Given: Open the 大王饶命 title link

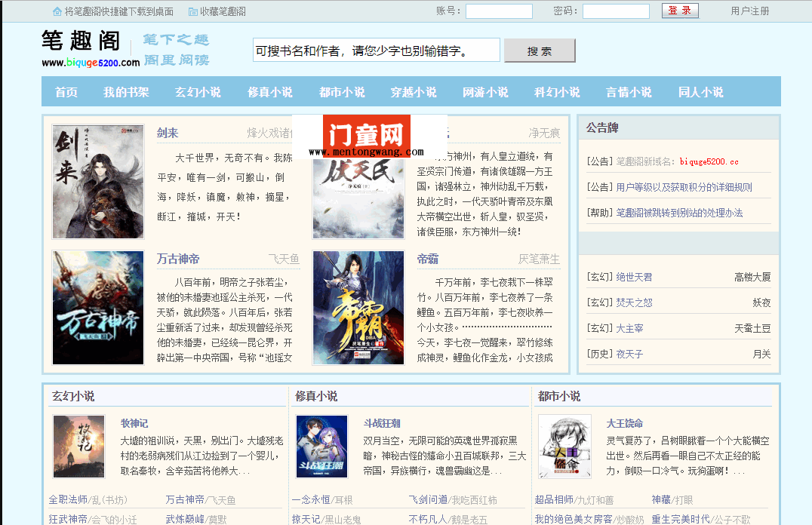Looking at the screenshot, I should [x=625, y=423].
